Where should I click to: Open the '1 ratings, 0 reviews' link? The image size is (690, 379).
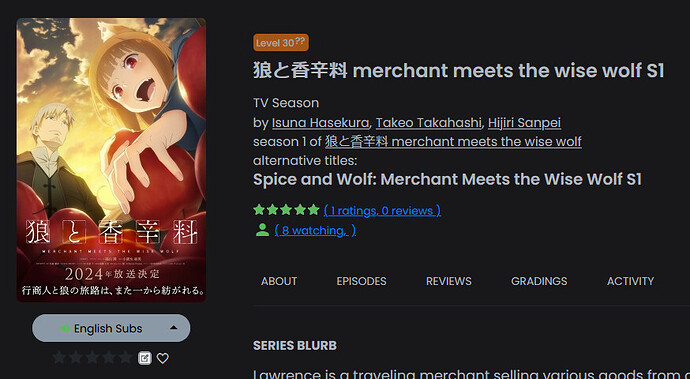click(382, 211)
